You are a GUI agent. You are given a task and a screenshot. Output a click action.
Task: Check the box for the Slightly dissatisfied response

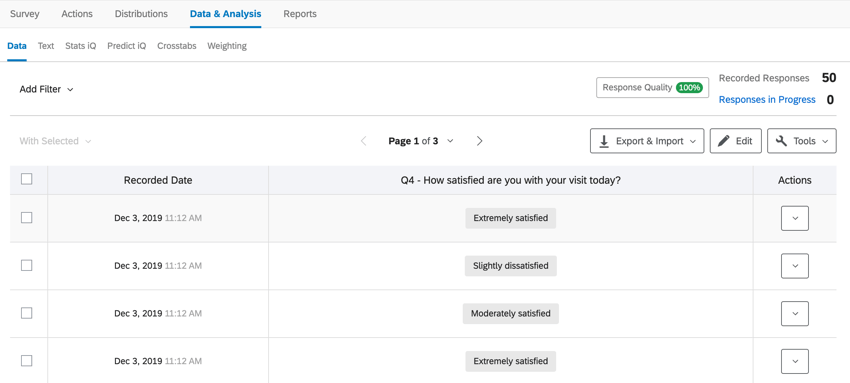27,265
